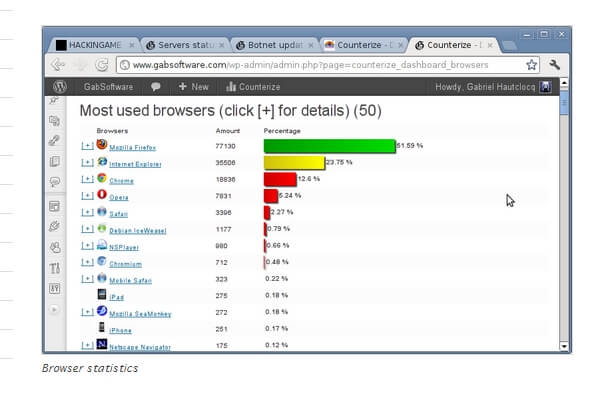Click user avatar next to Howdy greeting
The height and width of the screenshot is (400, 600).
[x=545, y=87]
